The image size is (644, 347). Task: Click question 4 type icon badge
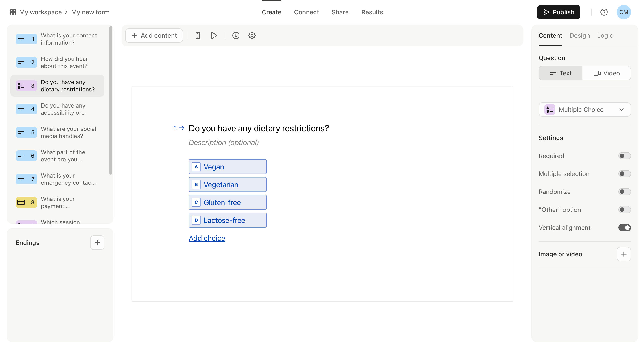pos(26,109)
